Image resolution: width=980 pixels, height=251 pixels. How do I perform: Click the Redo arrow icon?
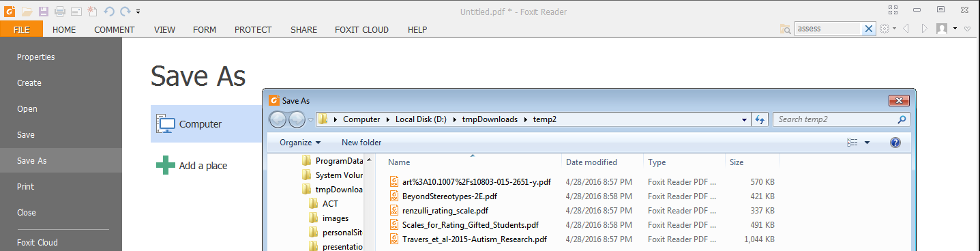125,12
